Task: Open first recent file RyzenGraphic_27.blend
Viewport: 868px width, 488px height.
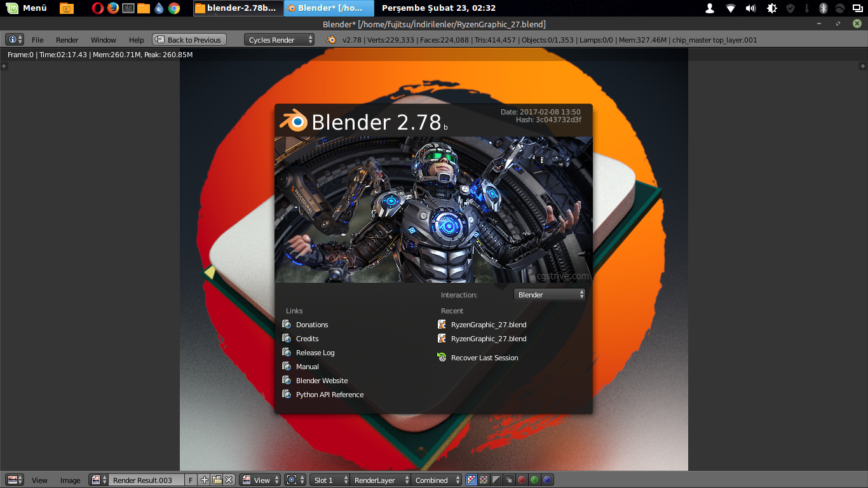Action: [489, 325]
